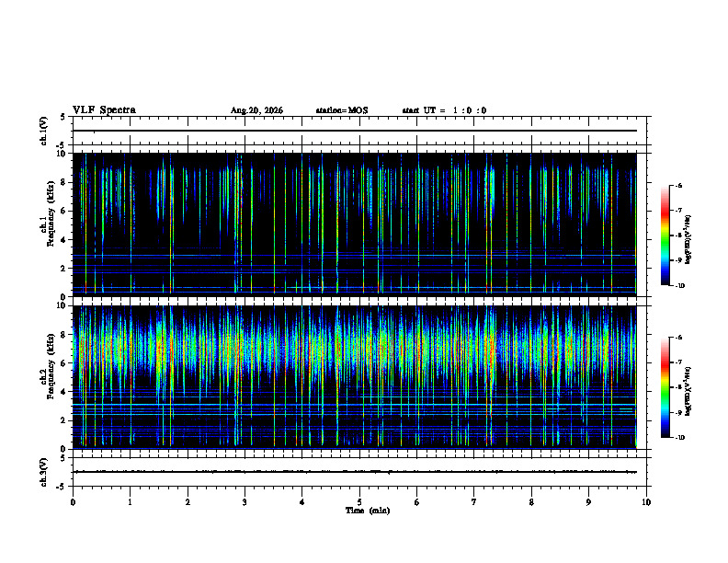Click inside the ch.2 spectrogram panel
728x563 pixels.
point(354,377)
